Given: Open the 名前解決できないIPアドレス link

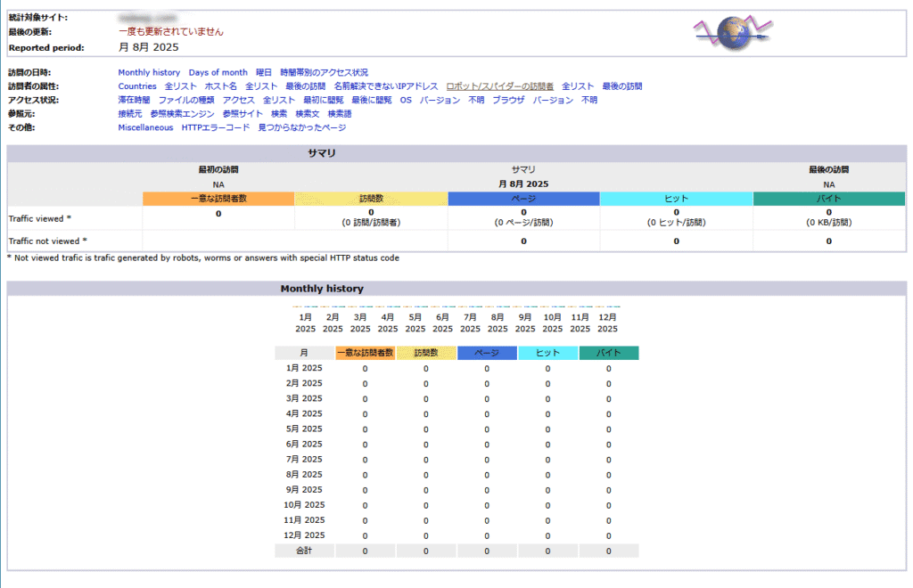Looking at the screenshot, I should coord(385,86).
